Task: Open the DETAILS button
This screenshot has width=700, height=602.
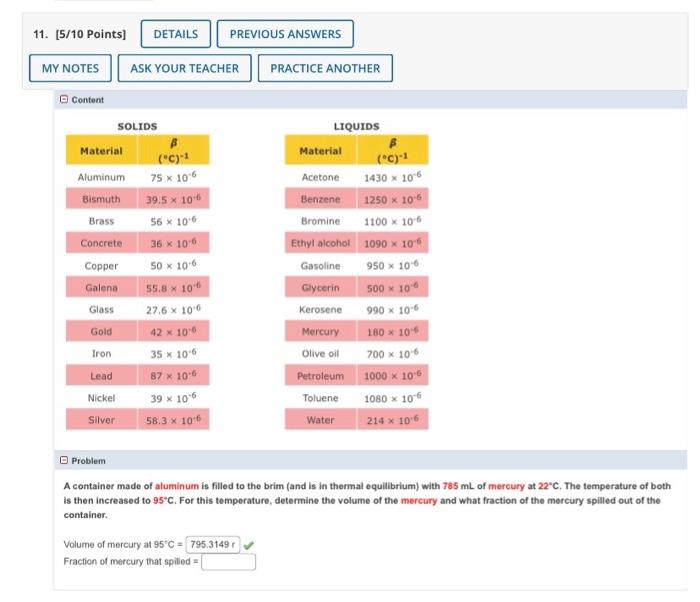Action: (175, 34)
